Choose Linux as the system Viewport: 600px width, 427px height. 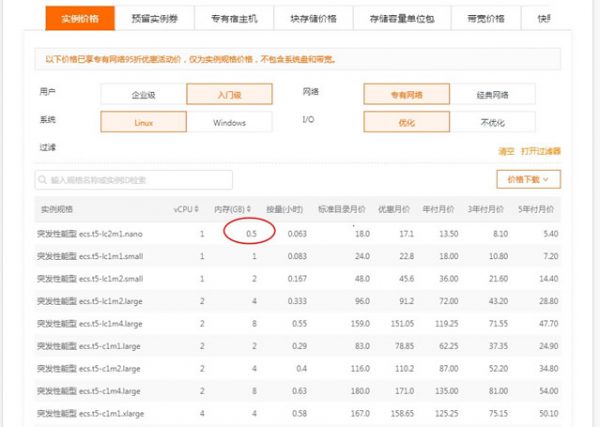tap(143, 122)
